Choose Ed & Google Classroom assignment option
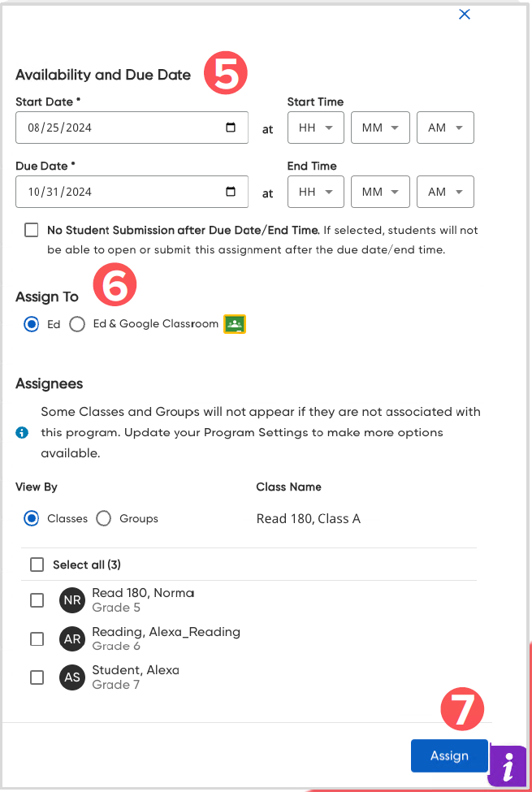Screen dimensions: 532x792 point(77,323)
